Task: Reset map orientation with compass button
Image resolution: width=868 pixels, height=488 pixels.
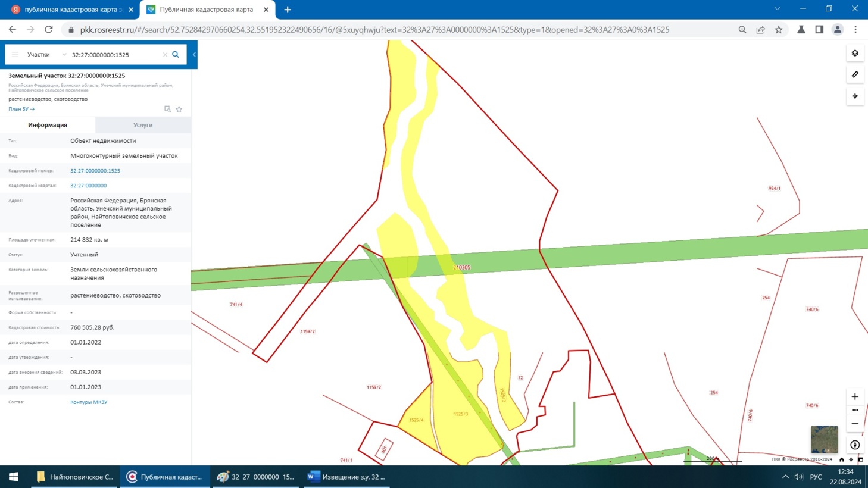Action: [855, 445]
